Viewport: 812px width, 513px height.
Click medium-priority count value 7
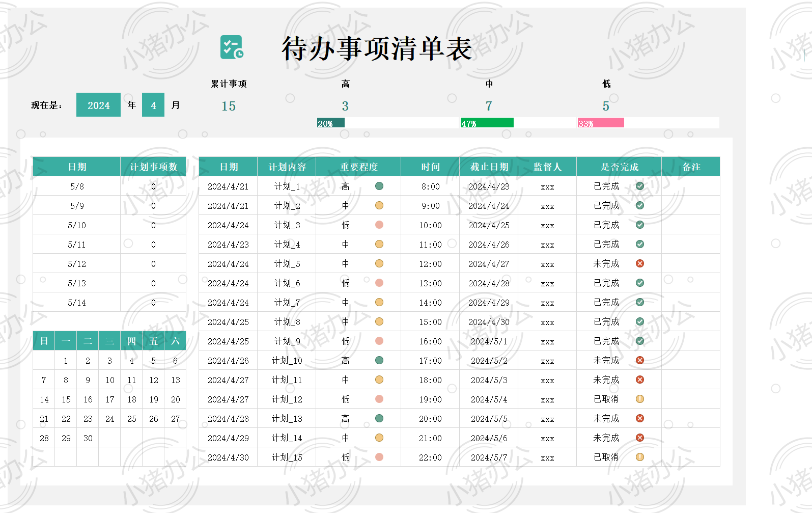tap(489, 106)
